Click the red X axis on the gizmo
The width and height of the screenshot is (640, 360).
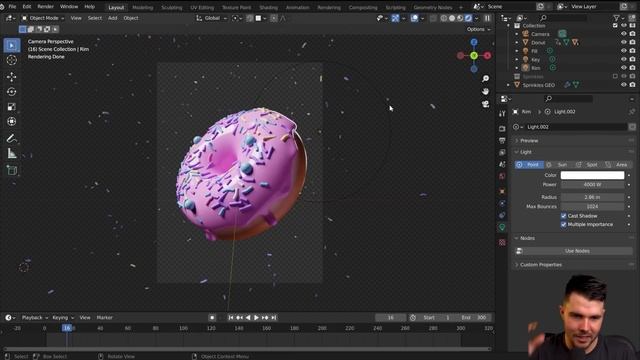pyautogui.click(x=487, y=56)
